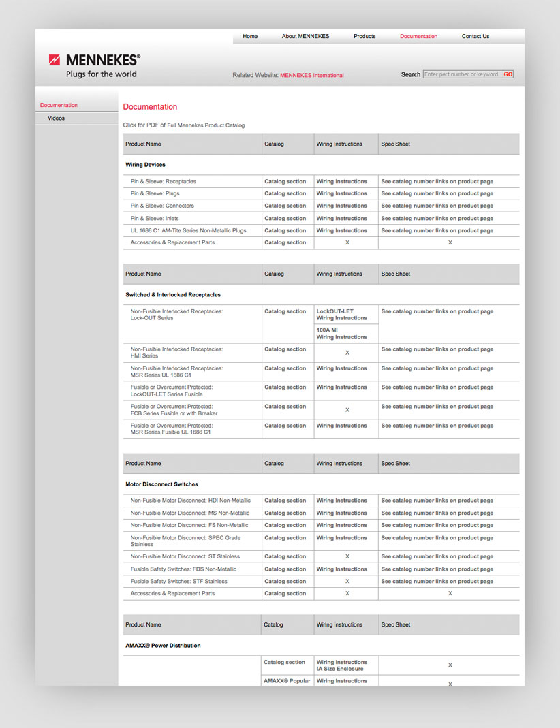Open Catalog section for Pin & Sleeve: Receptacles
The height and width of the screenshot is (728, 560).
point(285,182)
